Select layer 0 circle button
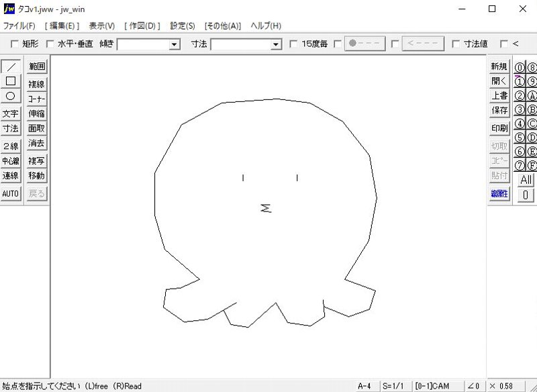This screenshot has width=537, height=392. point(520,67)
